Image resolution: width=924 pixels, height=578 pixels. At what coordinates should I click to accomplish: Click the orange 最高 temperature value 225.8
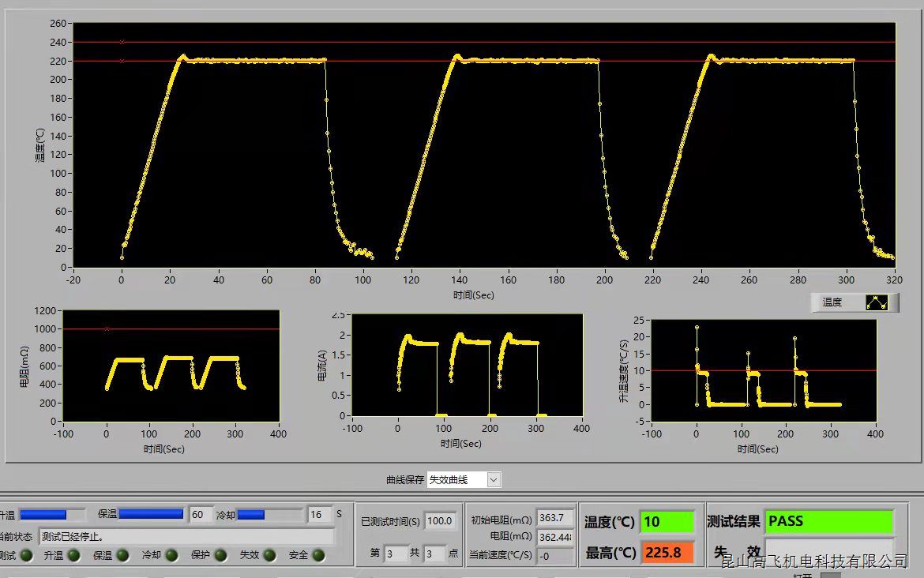click(x=667, y=553)
